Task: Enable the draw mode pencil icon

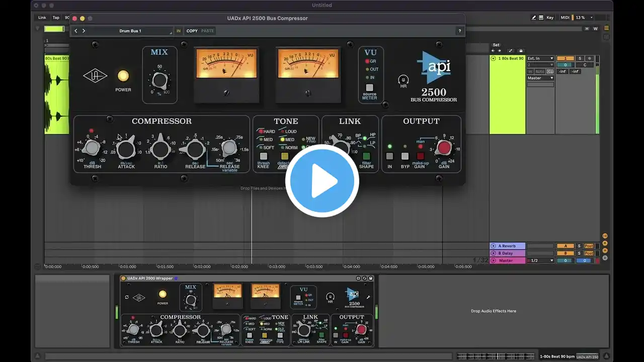Action: [534, 18]
